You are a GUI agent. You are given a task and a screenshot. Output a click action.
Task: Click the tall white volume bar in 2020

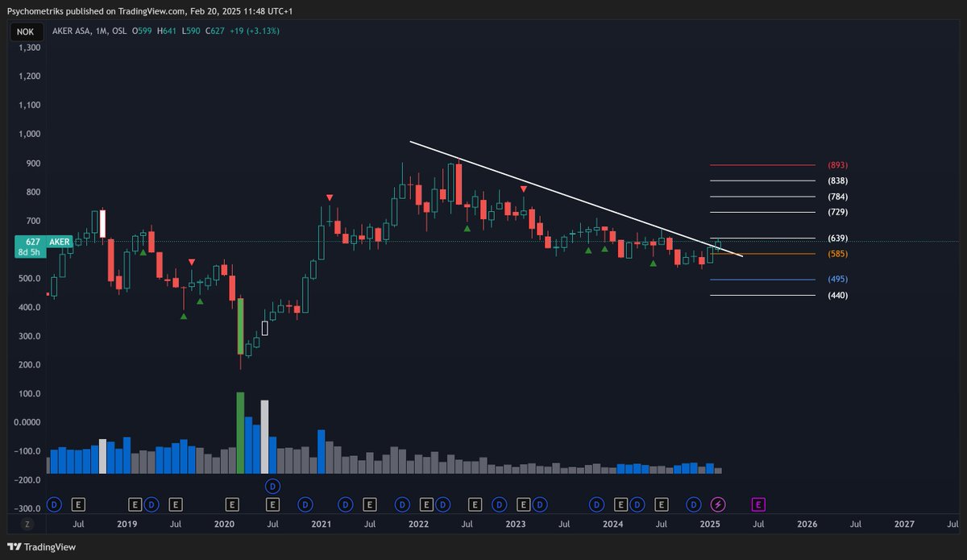[264, 437]
